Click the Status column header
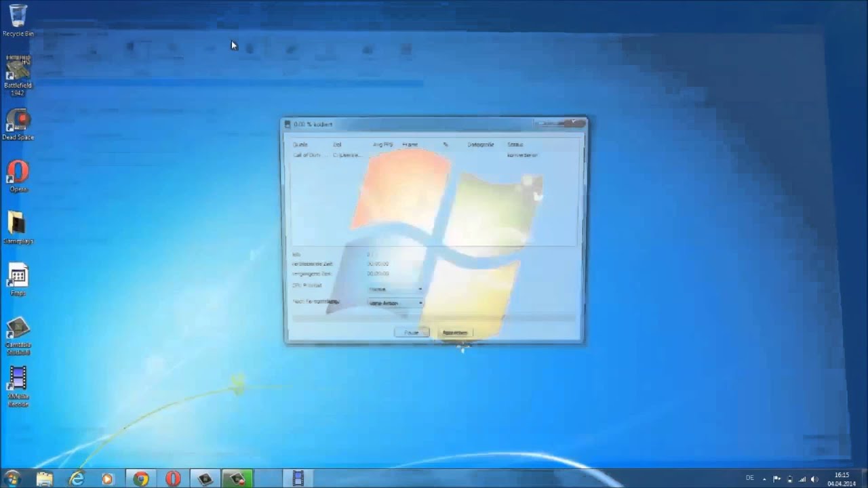This screenshot has height=488, width=868. [x=515, y=144]
